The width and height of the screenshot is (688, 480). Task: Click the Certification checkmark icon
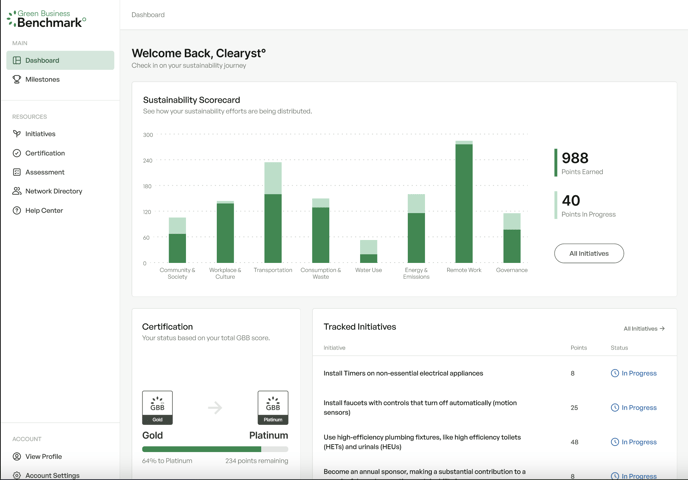(17, 153)
